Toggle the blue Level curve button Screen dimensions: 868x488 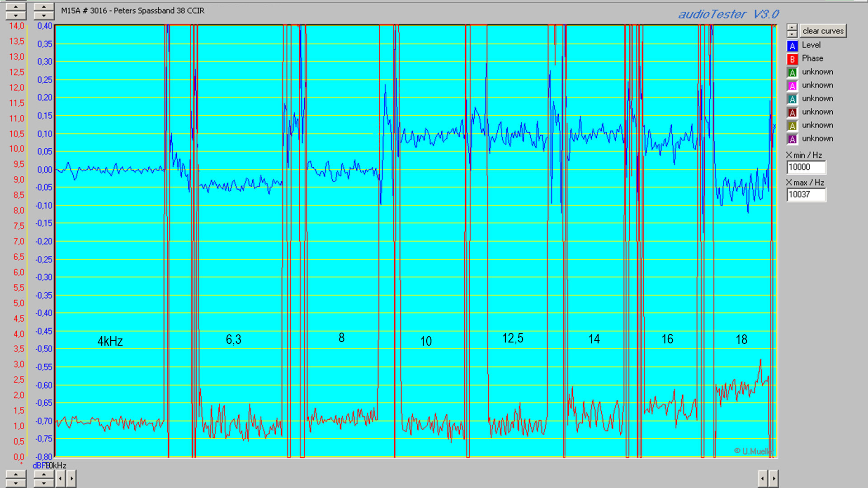click(792, 46)
